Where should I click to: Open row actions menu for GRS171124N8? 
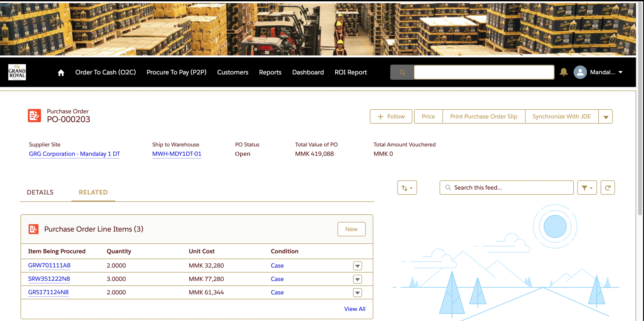coord(357,293)
